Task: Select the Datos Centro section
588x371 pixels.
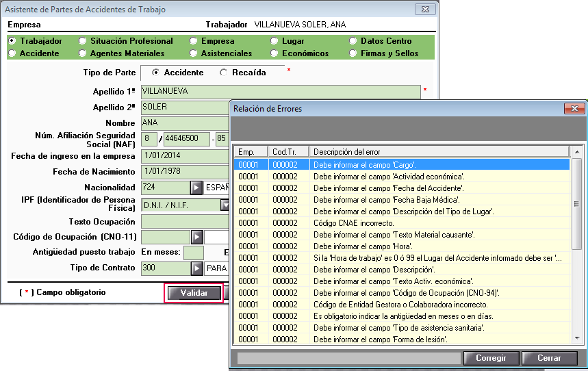Action: (x=353, y=40)
